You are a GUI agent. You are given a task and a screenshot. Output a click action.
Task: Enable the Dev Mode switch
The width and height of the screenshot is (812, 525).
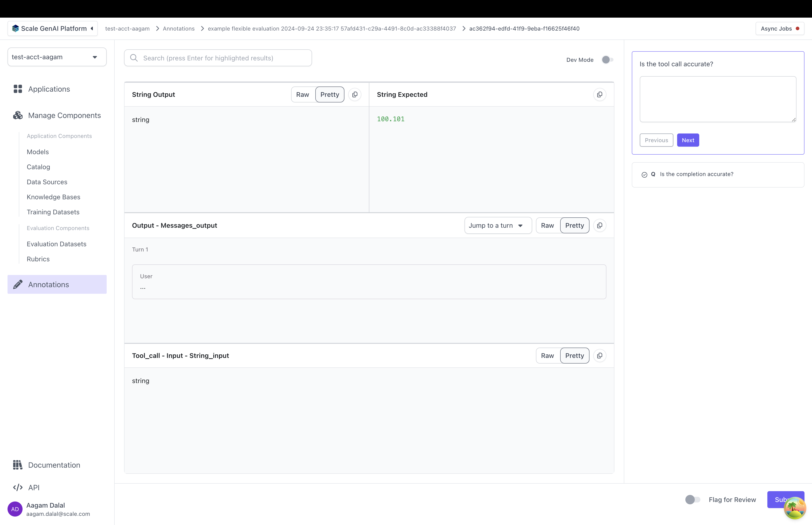tap(607, 60)
